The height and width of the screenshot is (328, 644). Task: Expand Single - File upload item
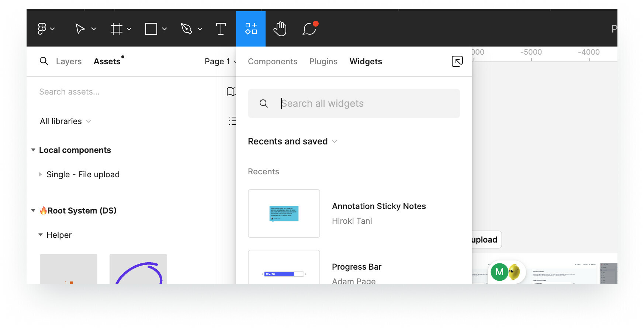coord(41,174)
